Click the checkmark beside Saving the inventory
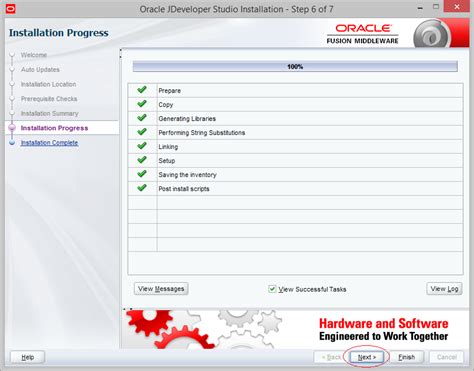 coord(142,174)
